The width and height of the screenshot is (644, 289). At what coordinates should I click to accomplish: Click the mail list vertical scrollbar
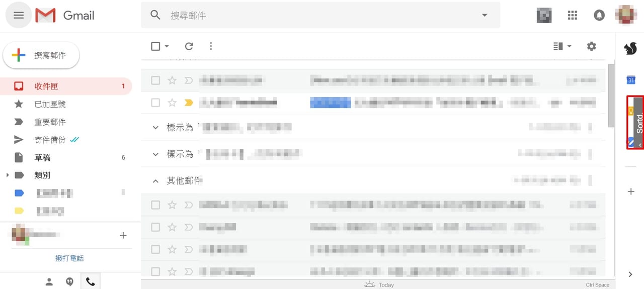[611, 95]
